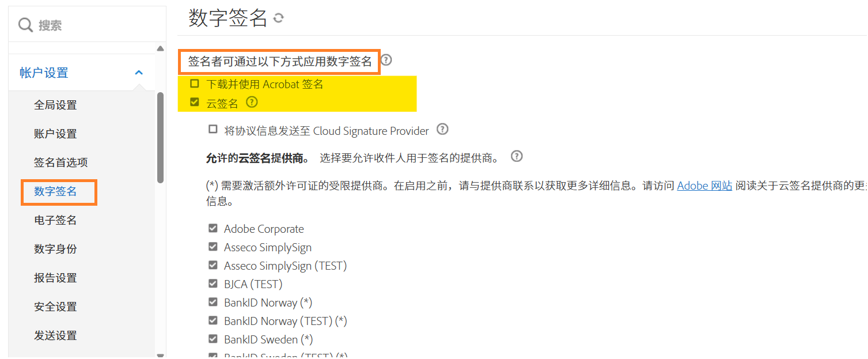Click the refresh icon beside 数字签名 title
This screenshot has width=868, height=359.
click(x=279, y=18)
